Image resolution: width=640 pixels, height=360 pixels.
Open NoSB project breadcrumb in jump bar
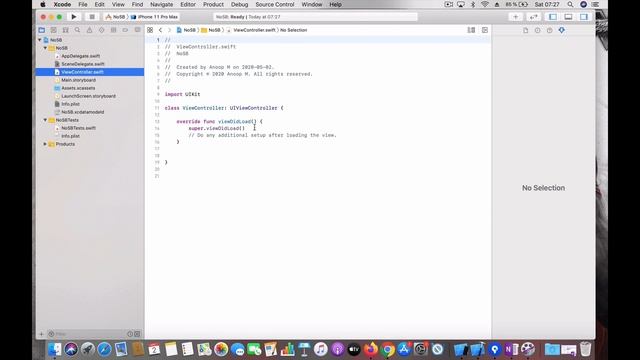click(186, 30)
